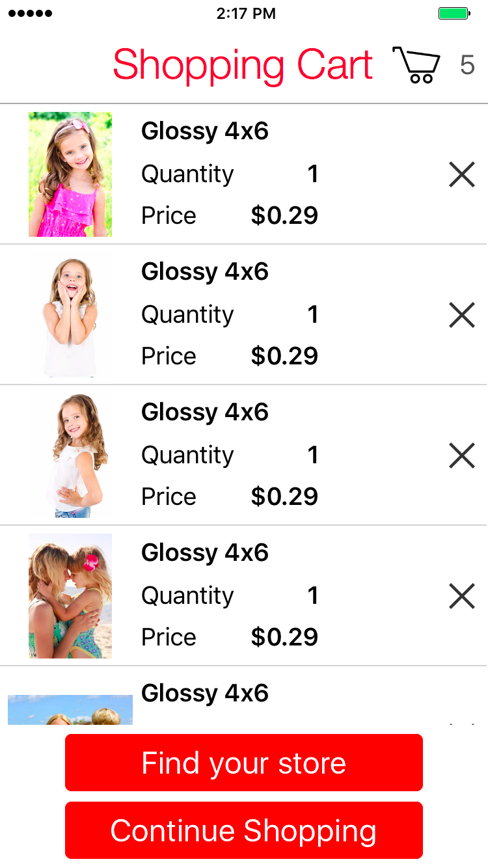Tap the fourth item's quantity value

pyautogui.click(x=313, y=596)
